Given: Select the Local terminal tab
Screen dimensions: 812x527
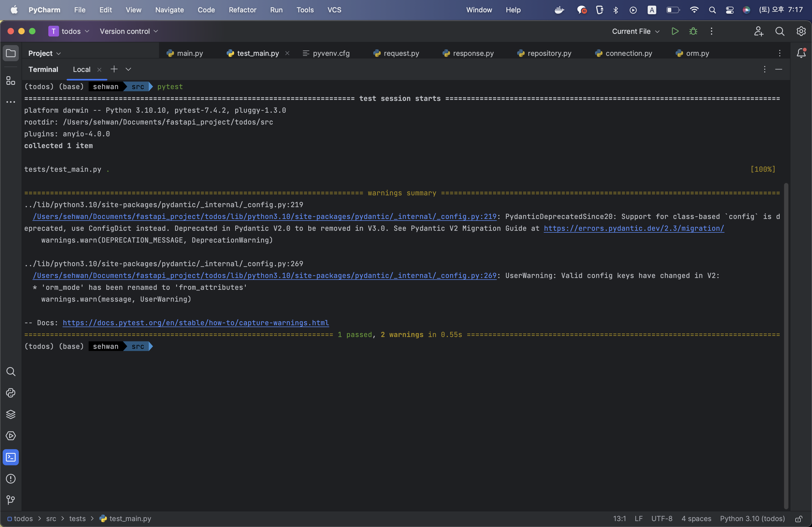Looking at the screenshot, I should click(x=82, y=69).
